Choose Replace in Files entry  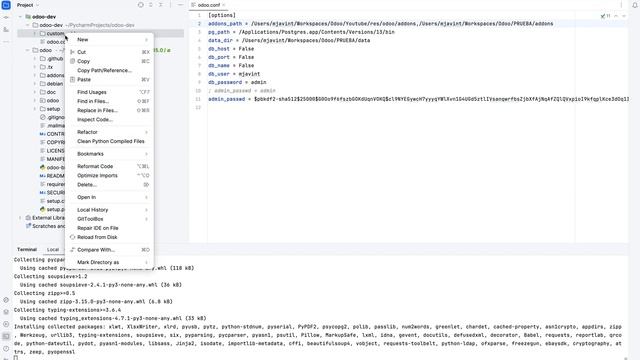109,110
